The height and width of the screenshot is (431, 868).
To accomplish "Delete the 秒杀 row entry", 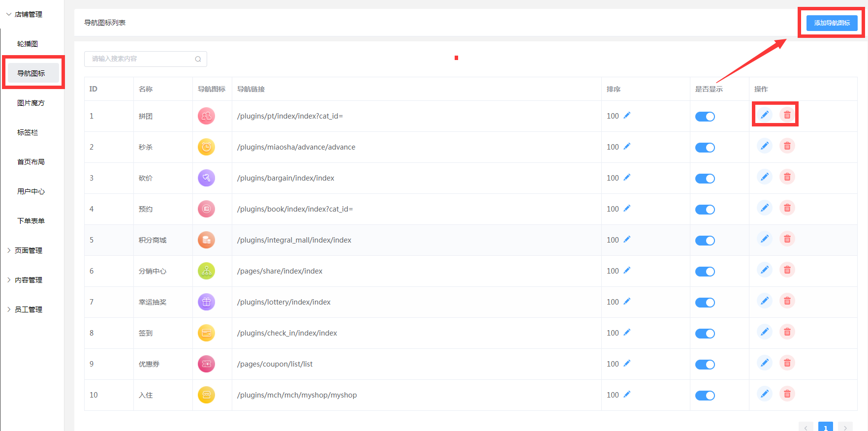I will (787, 146).
